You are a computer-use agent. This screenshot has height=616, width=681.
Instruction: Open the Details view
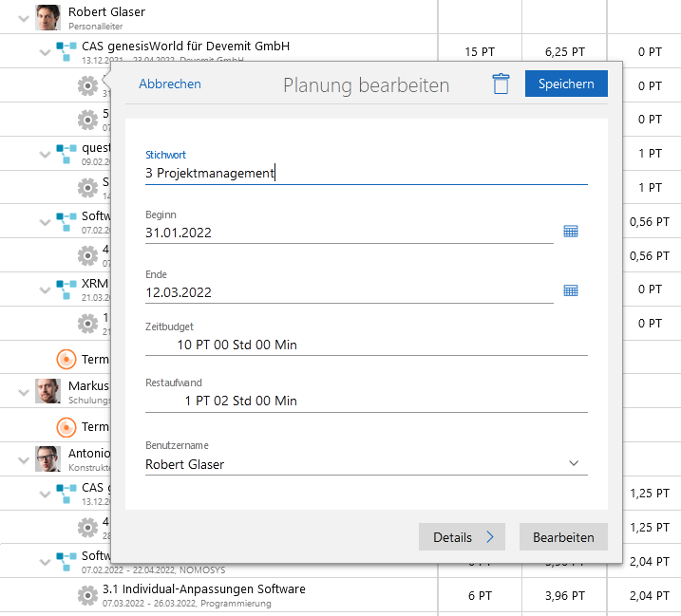pyautogui.click(x=462, y=537)
